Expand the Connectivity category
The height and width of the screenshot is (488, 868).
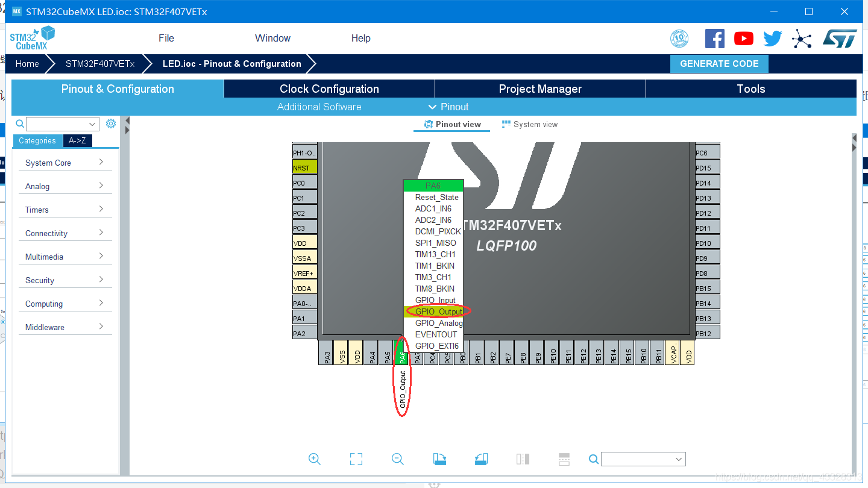pyautogui.click(x=64, y=233)
